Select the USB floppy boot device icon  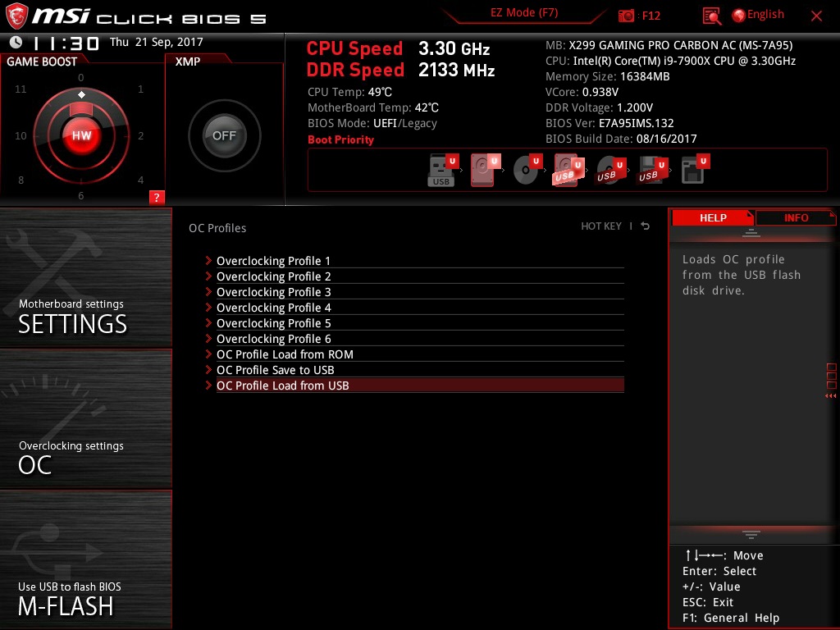[652, 170]
